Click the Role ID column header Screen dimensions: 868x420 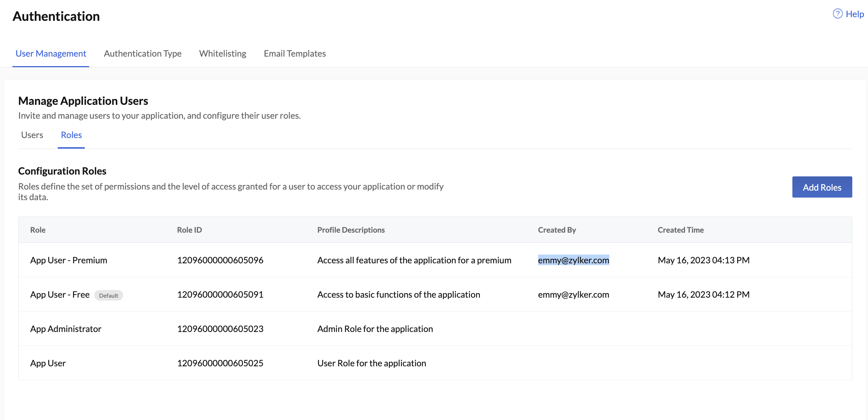(190, 230)
